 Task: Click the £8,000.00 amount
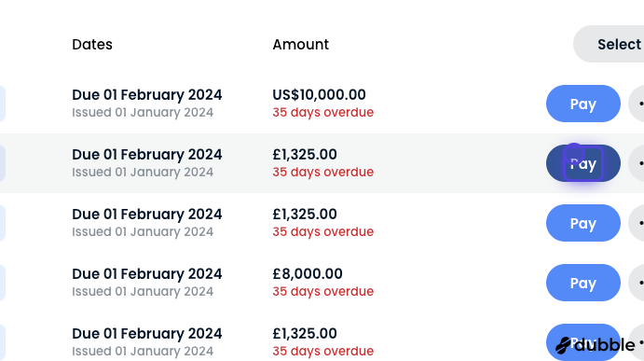click(308, 274)
